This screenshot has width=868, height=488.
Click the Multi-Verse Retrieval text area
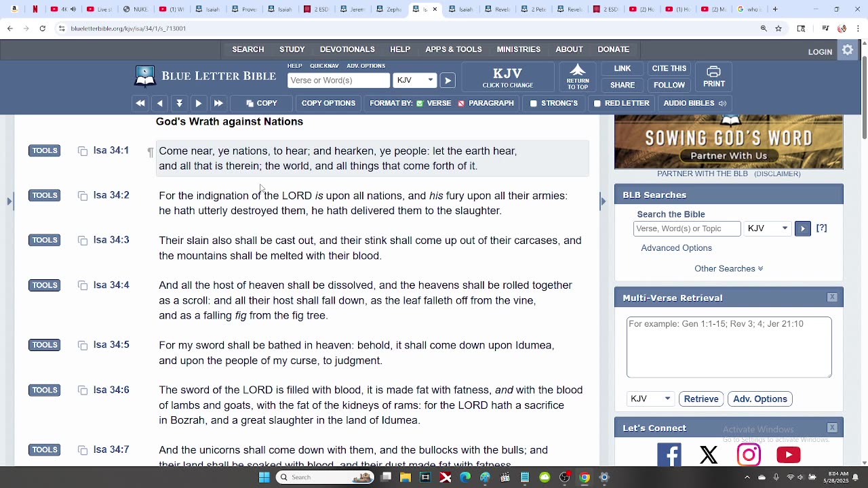pyautogui.click(x=729, y=347)
